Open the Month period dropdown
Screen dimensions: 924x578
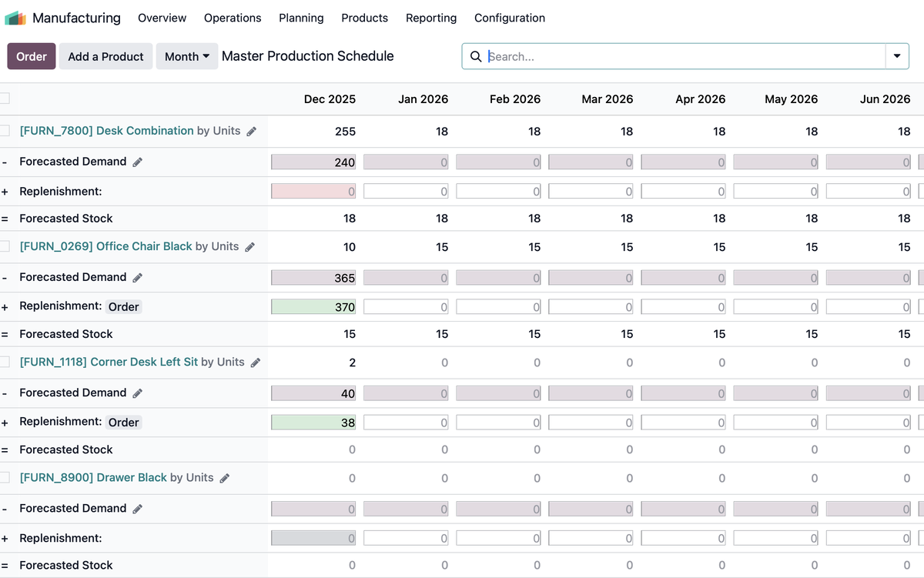click(187, 56)
